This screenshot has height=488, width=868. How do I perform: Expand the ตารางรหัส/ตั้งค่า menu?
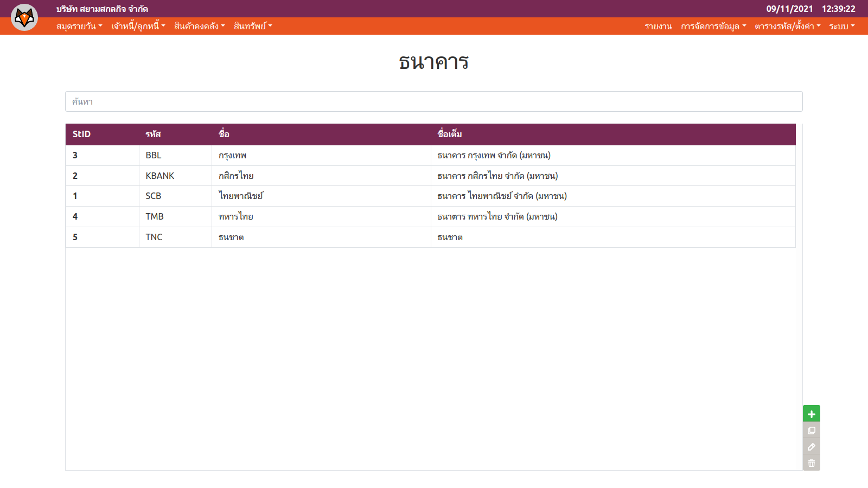point(787,26)
